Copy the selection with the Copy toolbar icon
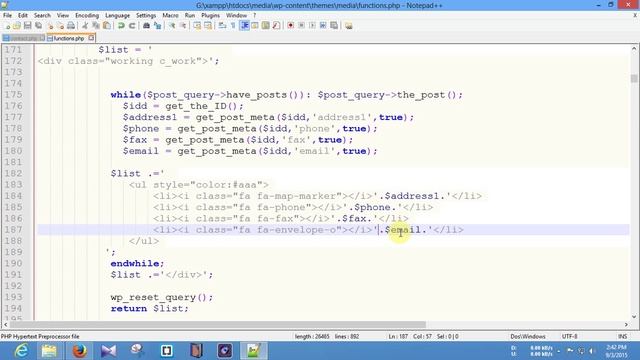 (x=96, y=26)
